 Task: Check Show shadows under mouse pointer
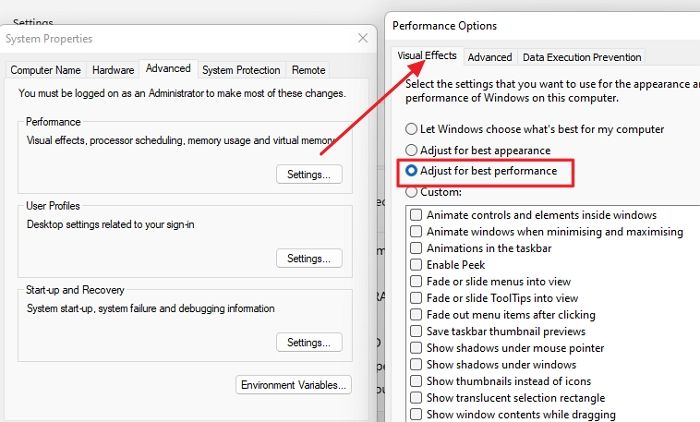tap(415, 348)
